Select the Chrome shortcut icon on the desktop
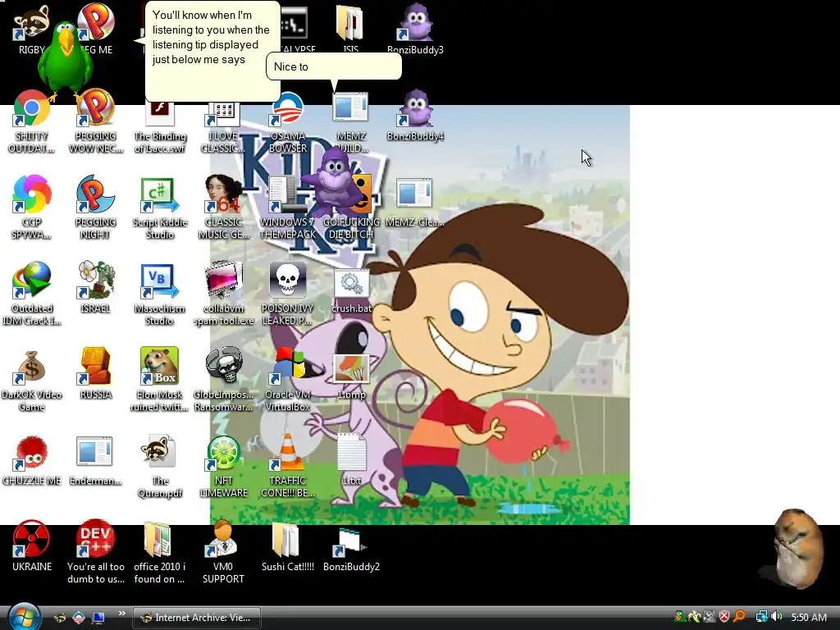Image resolution: width=840 pixels, height=630 pixels. (x=32, y=109)
